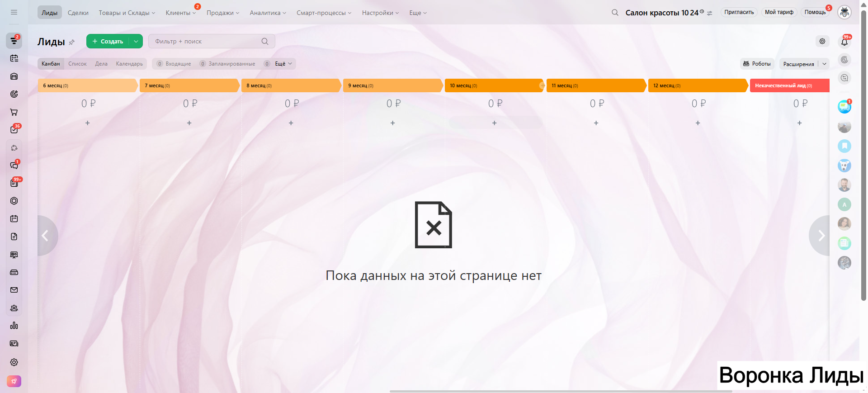This screenshot has width=868, height=393.
Task: Add a lead in 6 месяц column
Action: (x=88, y=123)
